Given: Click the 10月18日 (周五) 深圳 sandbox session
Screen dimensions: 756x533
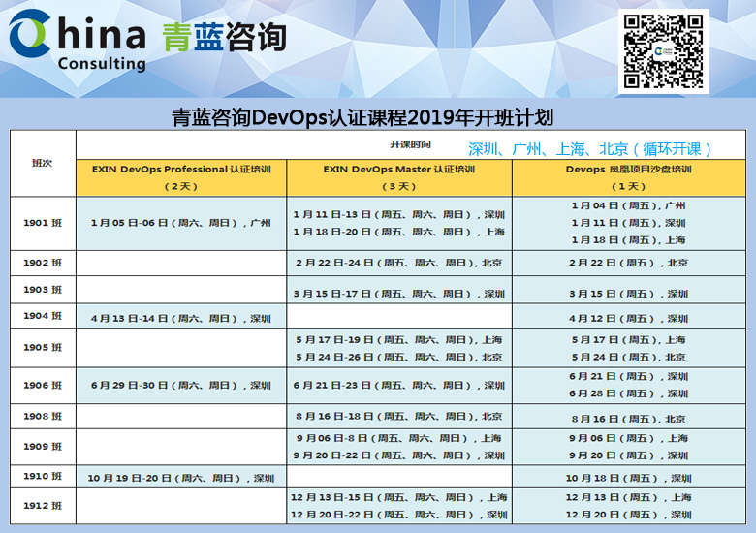Looking at the screenshot, I should pyautogui.click(x=629, y=478).
